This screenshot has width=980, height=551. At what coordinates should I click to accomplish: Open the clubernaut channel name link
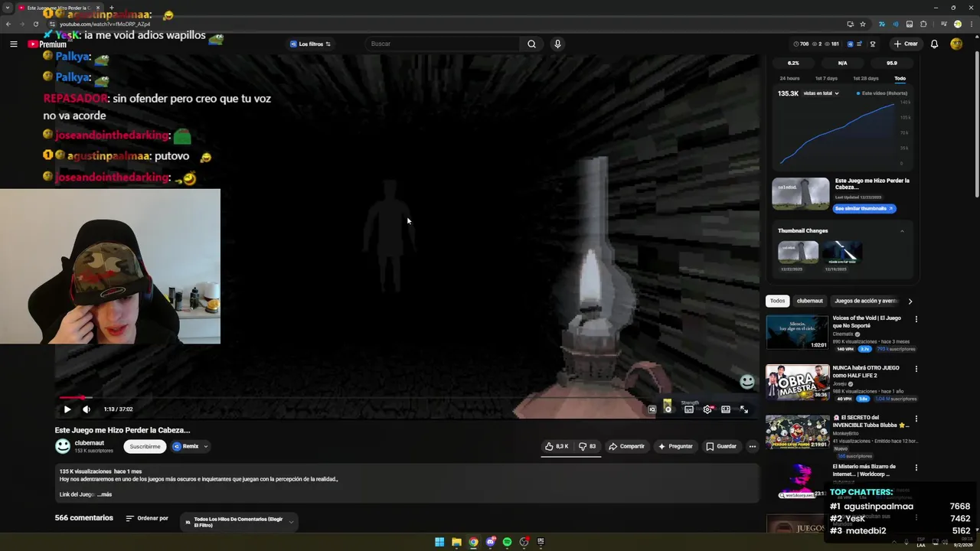(x=90, y=443)
